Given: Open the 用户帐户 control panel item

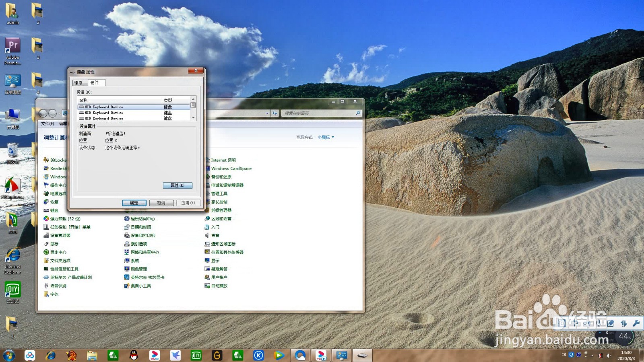Looking at the screenshot, I should point(216,277).
